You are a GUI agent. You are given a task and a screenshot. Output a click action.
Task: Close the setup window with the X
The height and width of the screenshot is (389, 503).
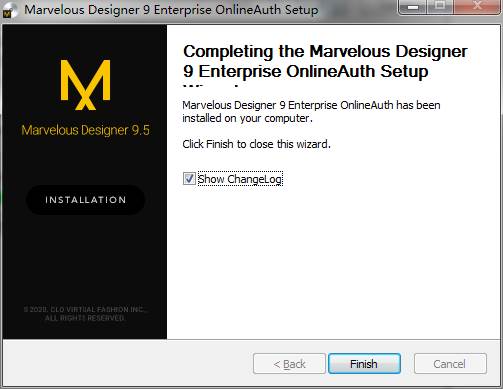tap(477, 7)
